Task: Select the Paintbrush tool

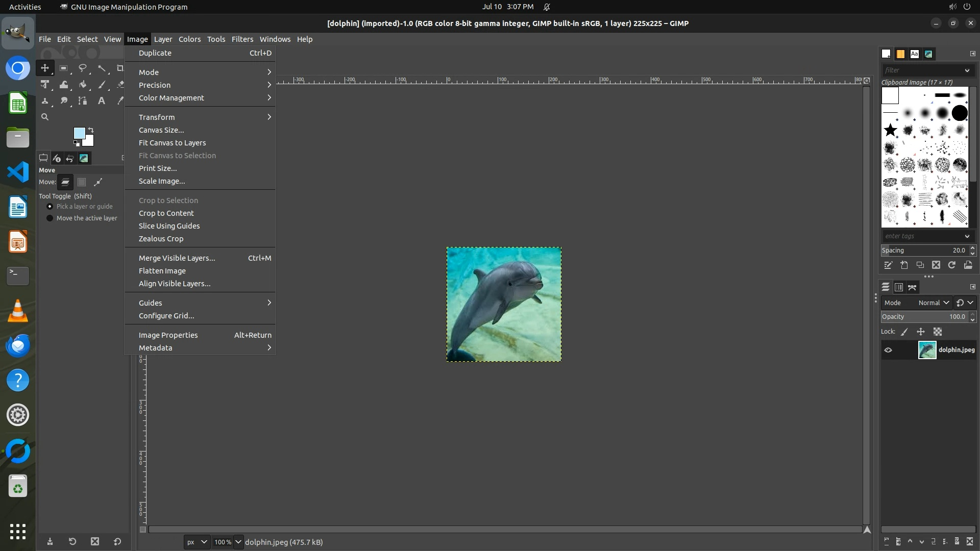Action: click(x=102, y=85)
